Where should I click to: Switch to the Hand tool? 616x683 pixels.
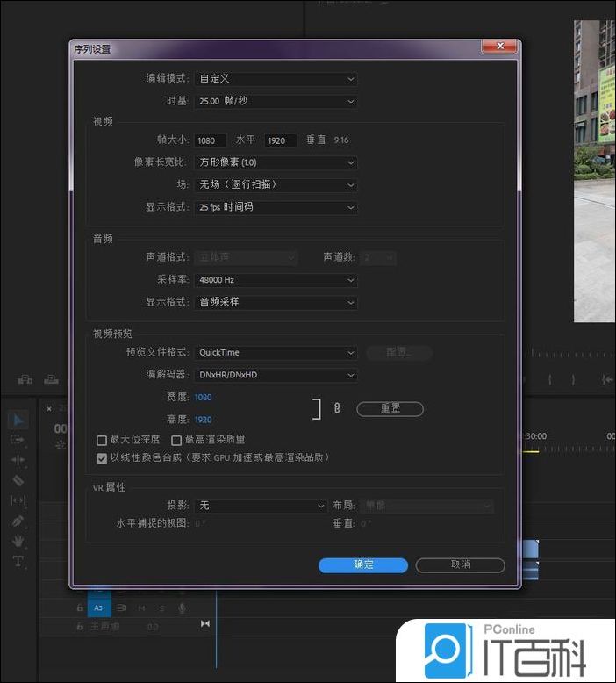coord(18,541)
